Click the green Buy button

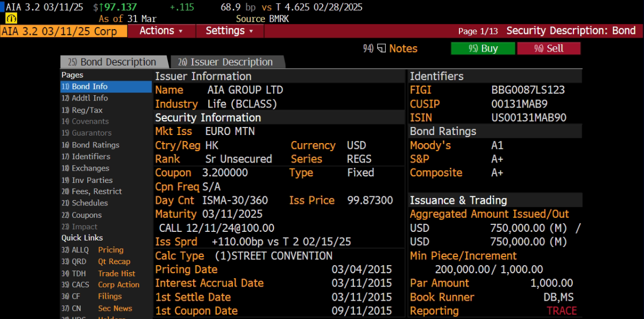(483, 48)
